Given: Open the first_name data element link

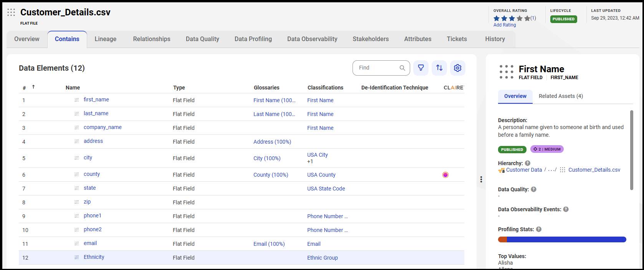Looking at the screenshot, I should click(x=96, y=99).
